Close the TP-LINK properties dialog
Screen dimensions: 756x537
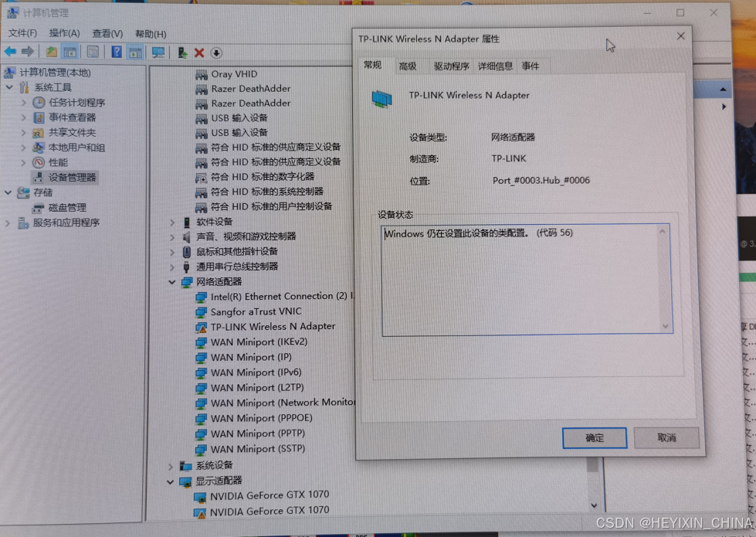pyautogui.click(x=680, y=36)
